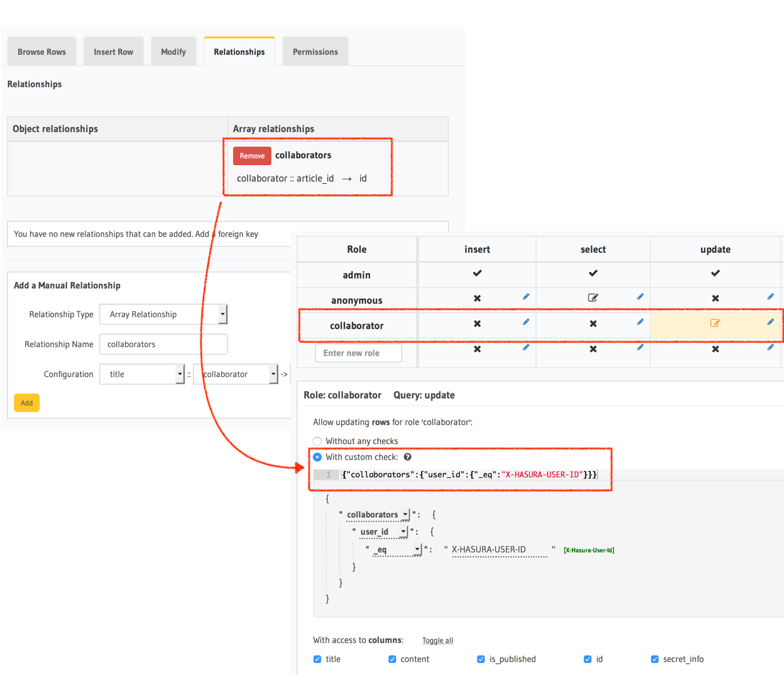The height and width of the screenshot is (681, 784).
Task: Edit new role update permission pencil
Action: point(770,347)
